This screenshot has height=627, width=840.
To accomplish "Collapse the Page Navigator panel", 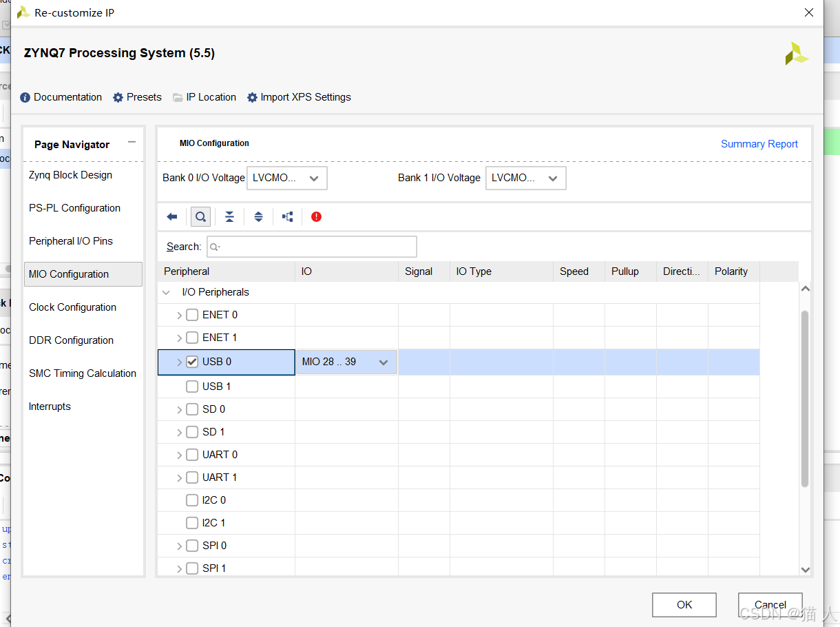I will [x=132, y=142].
